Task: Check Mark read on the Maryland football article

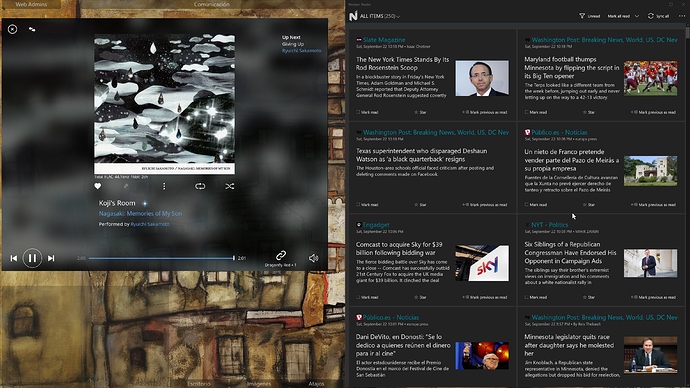Action: pyautogui.click(x=536, y=112)
